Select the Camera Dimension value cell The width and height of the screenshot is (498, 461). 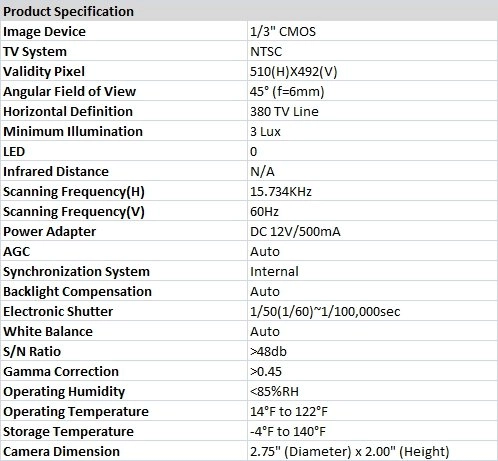tap(373, 451)
